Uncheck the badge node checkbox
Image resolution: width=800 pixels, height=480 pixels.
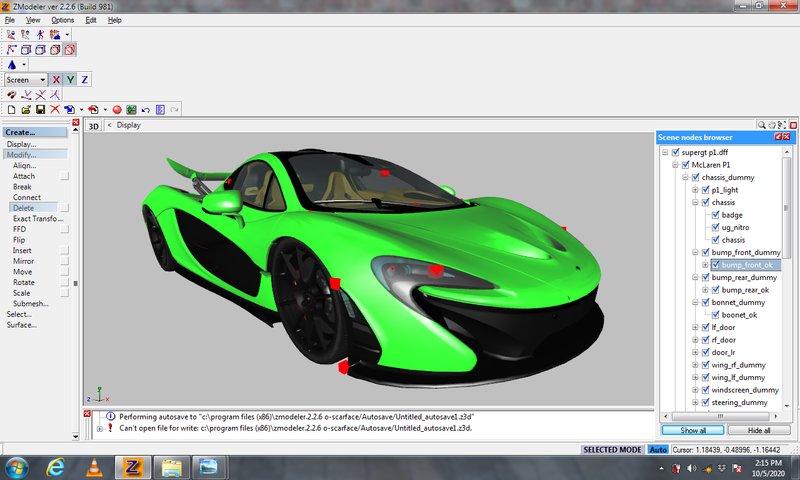(715, 215)
